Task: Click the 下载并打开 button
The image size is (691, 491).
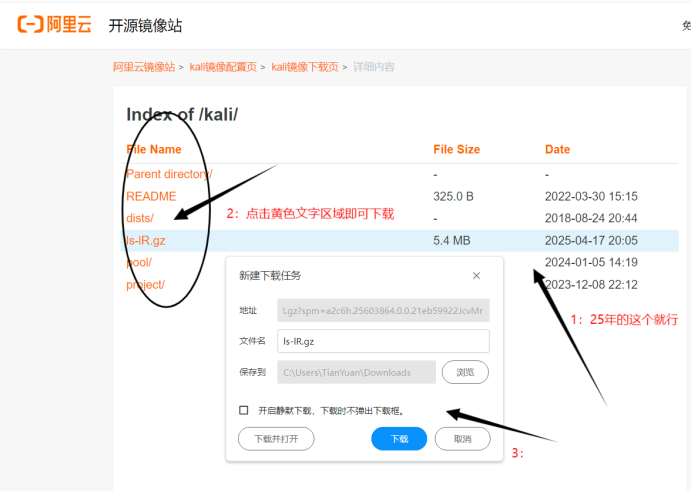Action: (276, 439)
